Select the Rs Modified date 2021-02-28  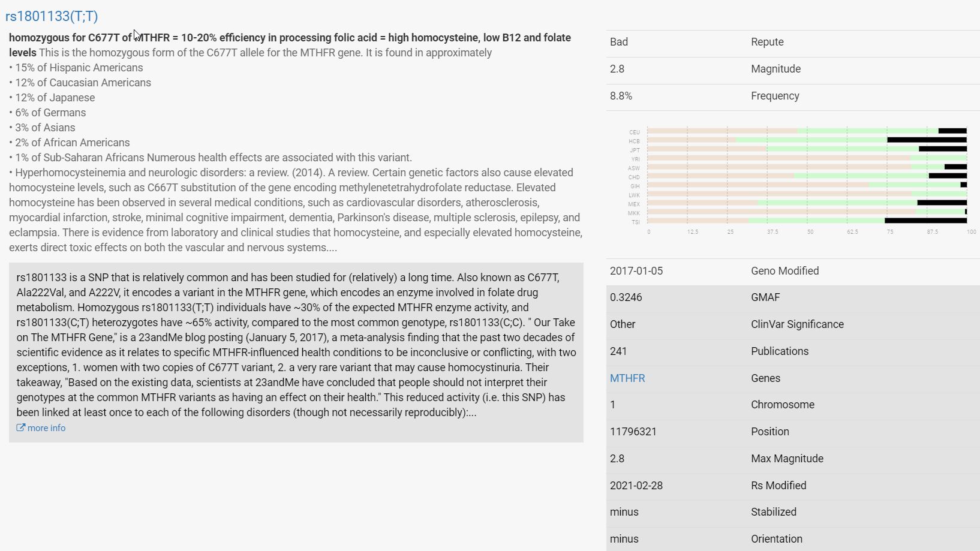(636, 486)
